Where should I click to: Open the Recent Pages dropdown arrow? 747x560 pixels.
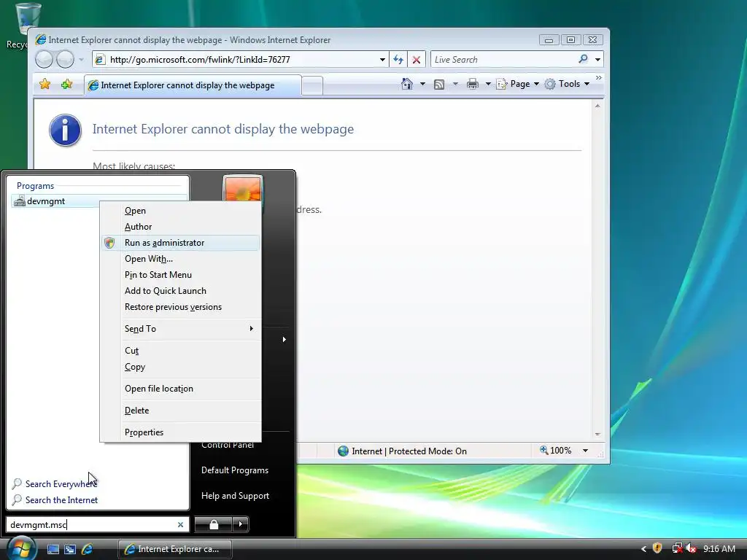82,60
